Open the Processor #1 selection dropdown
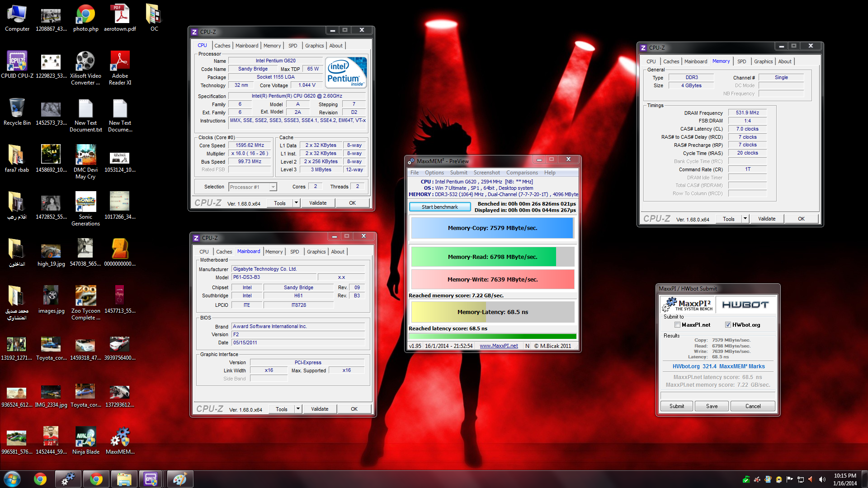 [253, 187]
